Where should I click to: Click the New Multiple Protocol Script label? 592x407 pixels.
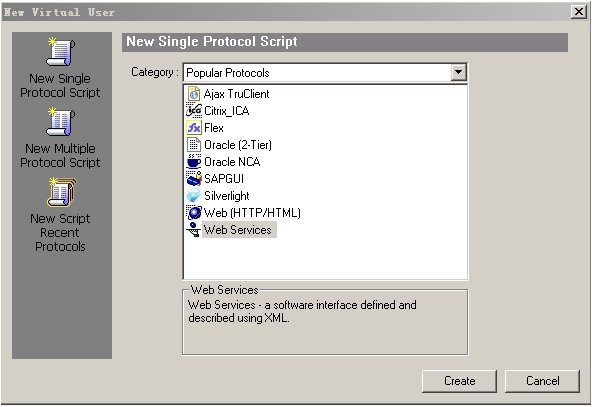[60, 156]
